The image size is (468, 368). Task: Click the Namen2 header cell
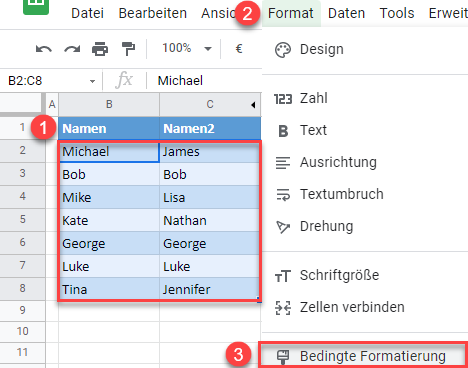[210, 128]
